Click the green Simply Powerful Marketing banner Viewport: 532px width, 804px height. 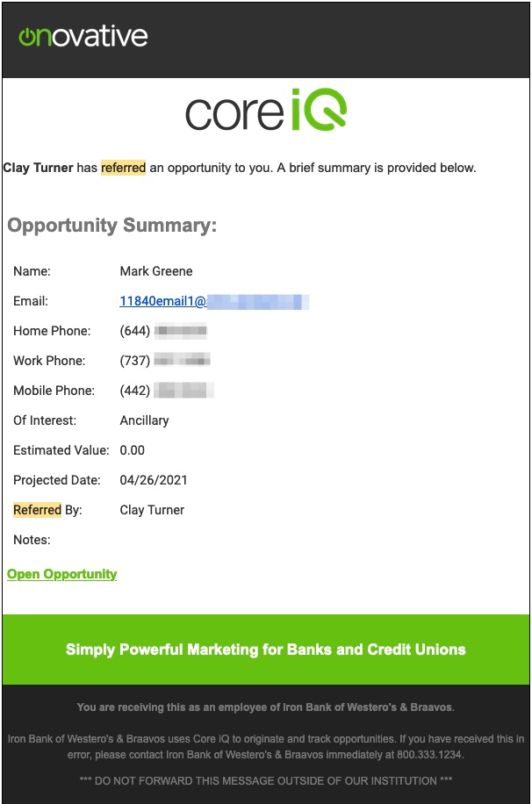[266, 650]
